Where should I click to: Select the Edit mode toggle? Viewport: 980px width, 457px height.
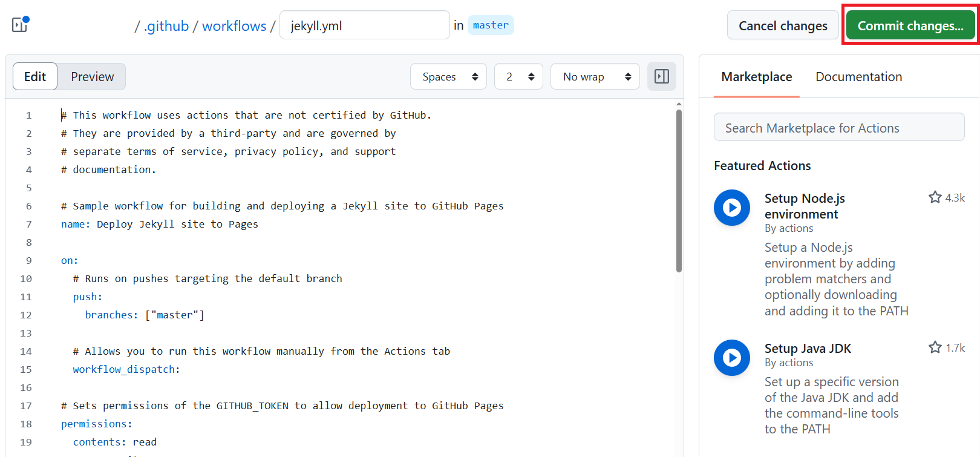(35, 77)
